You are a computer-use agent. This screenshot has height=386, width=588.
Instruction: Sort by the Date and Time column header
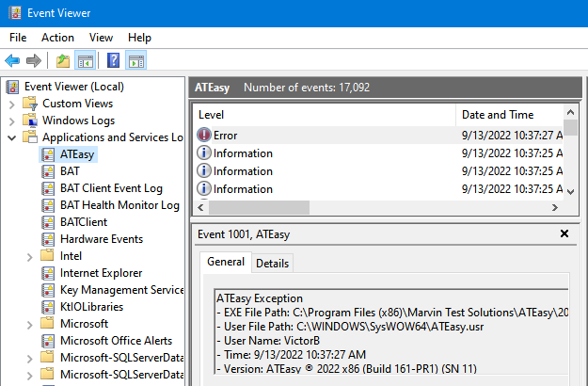point(510,115)
